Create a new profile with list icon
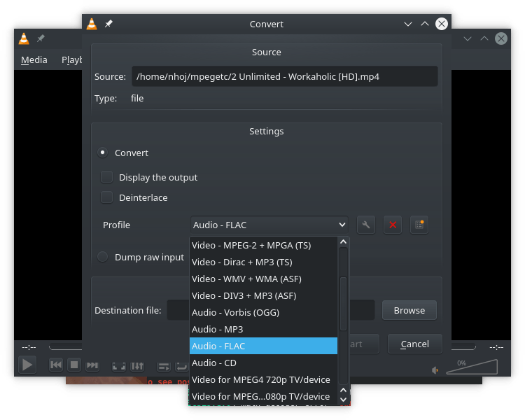The width and height of the screenshot is (525, 420). tap(419, 225)
